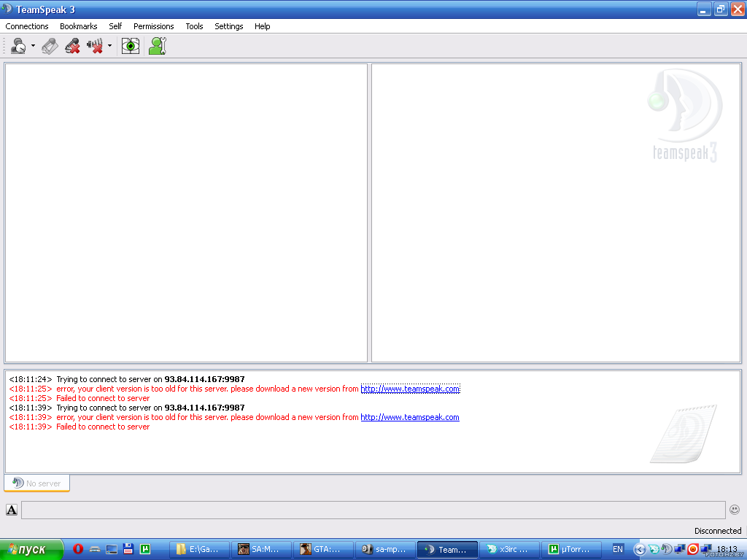This screenshot has width=747, height=560.
Task: Click the teamspeak.com link at 18:11:25
Action: (410, 389)
